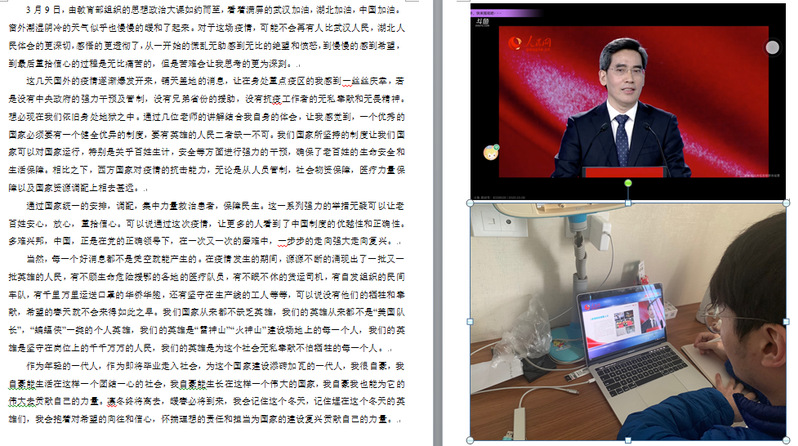
Task: Click the phrase "百姓安心，放心，重拾信心"
Action: click(62, 224)
